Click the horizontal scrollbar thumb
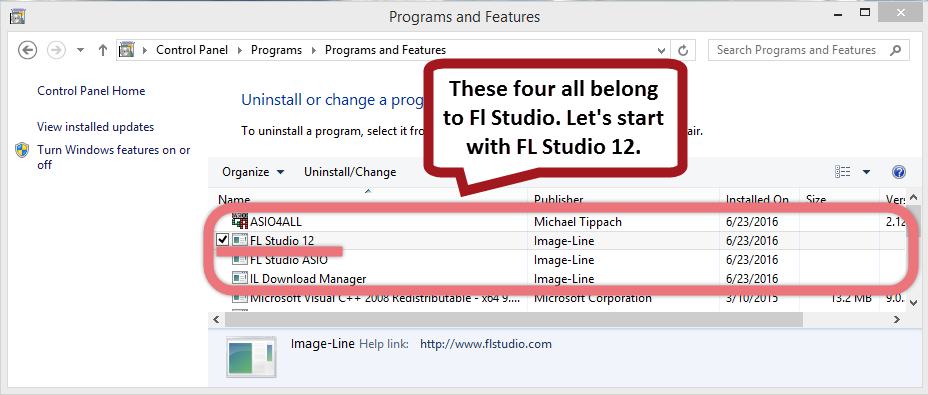 (x=514, y=319)
